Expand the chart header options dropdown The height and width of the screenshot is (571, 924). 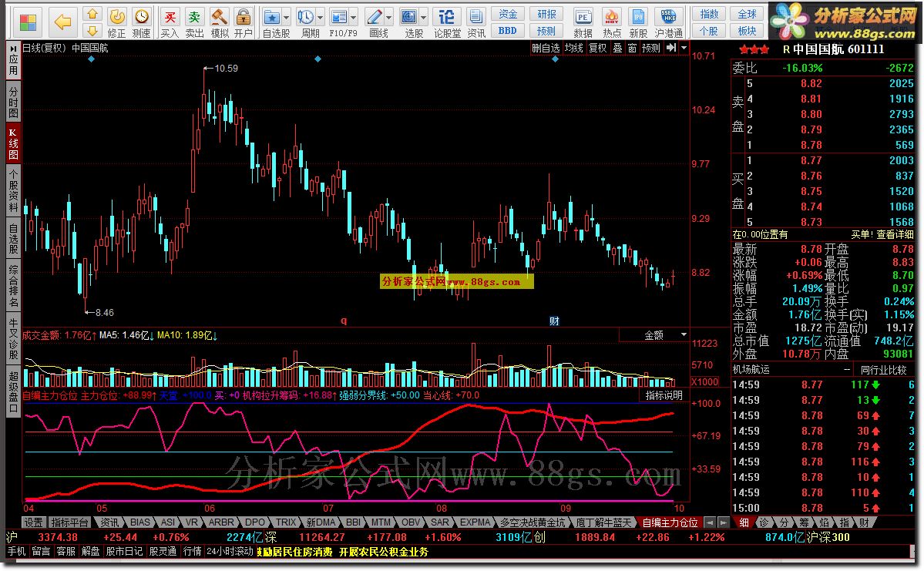click(684, 49)
